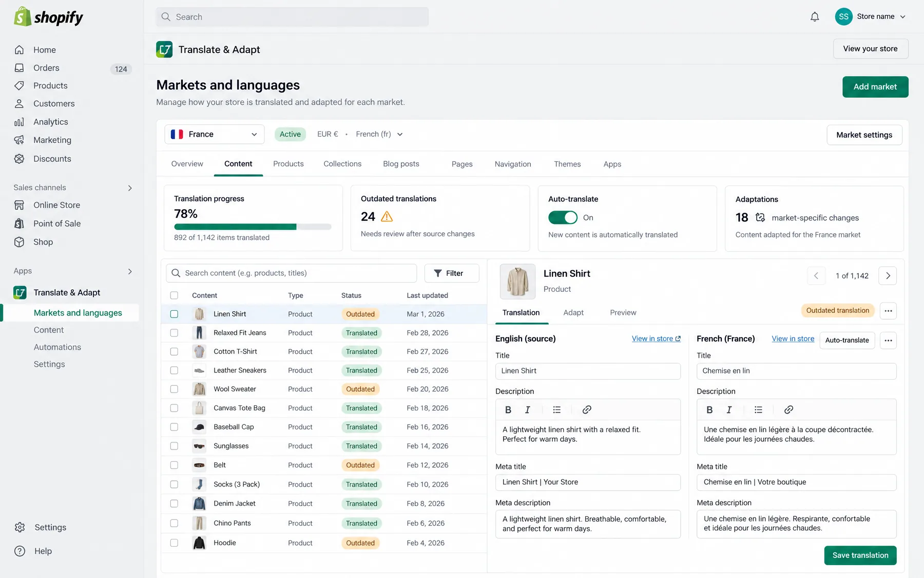Open the notifications bell
The width and height of the screenshot is (924, 578).
[x=815, y=17]
